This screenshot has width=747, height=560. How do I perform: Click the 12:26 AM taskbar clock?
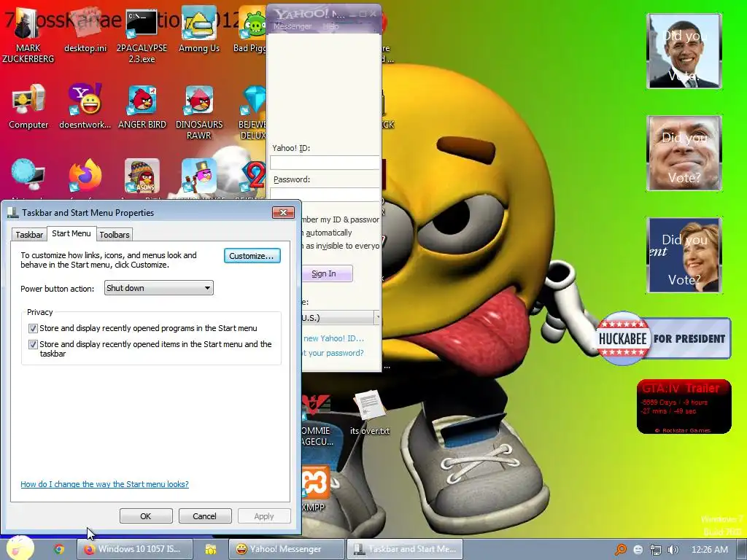[x=709, y=550]
